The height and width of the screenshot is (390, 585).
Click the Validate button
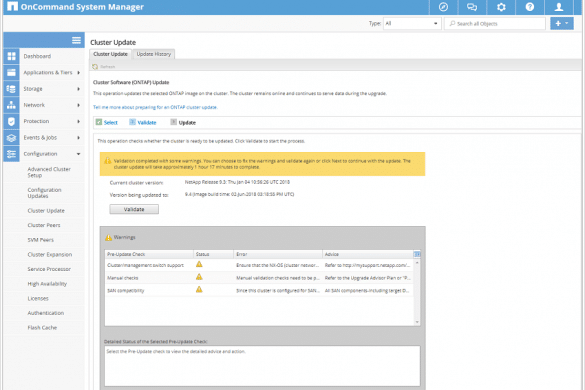click(x=134, y=209)
